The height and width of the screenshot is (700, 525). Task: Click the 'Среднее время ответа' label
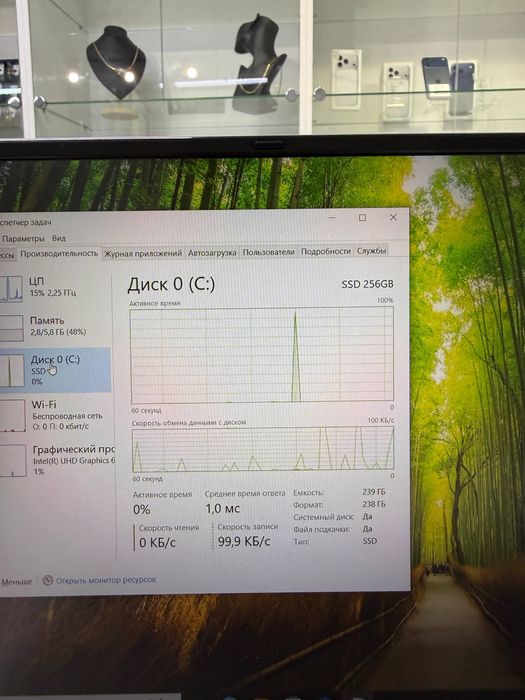tap(245, 494)
